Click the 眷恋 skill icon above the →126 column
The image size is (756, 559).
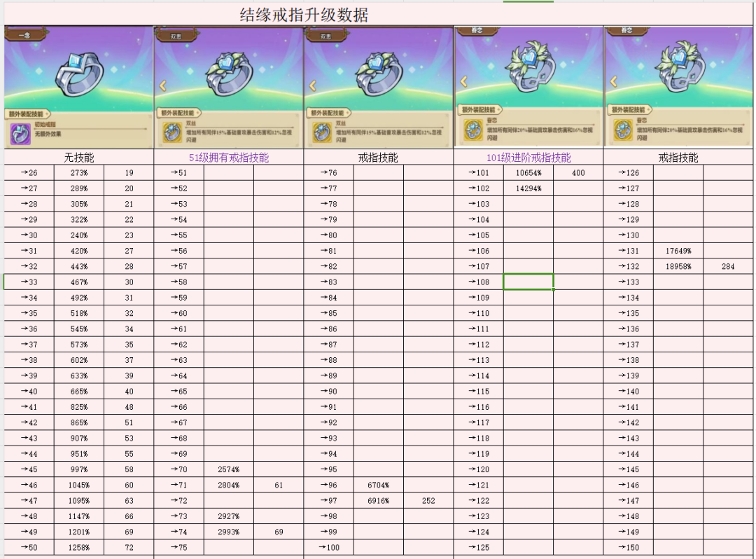[x=623, y=130]
